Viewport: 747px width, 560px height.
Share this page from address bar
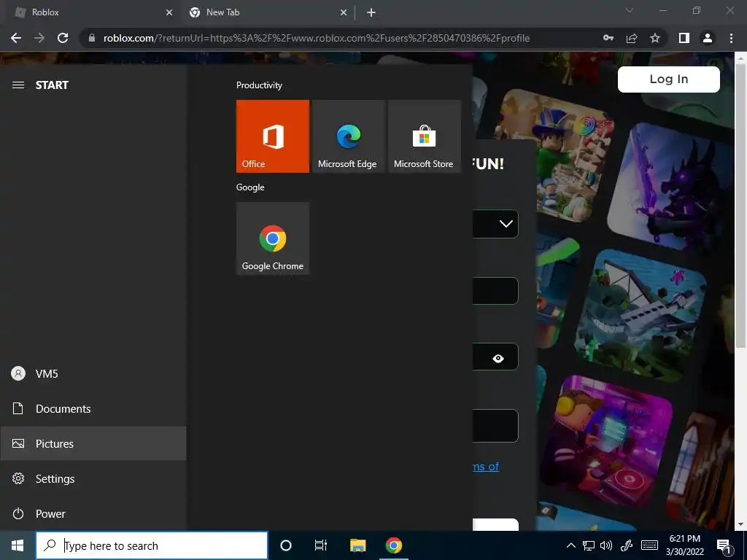(632, 38)
